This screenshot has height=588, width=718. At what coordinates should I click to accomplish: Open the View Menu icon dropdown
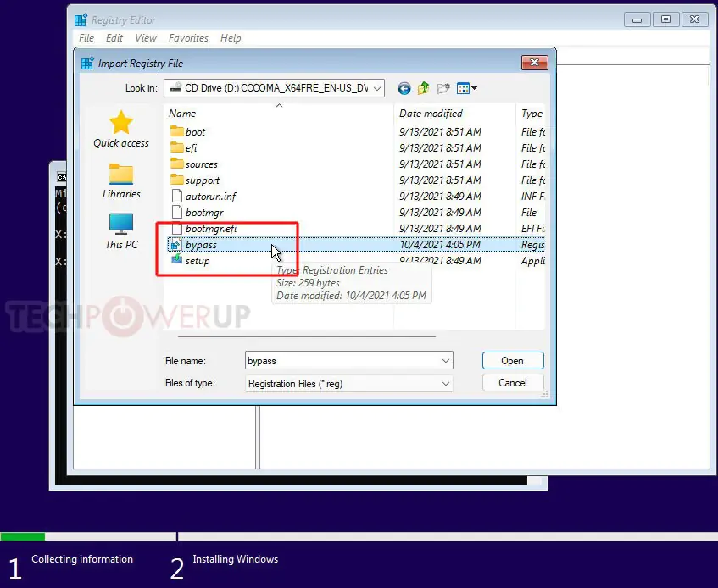(466, 88)
